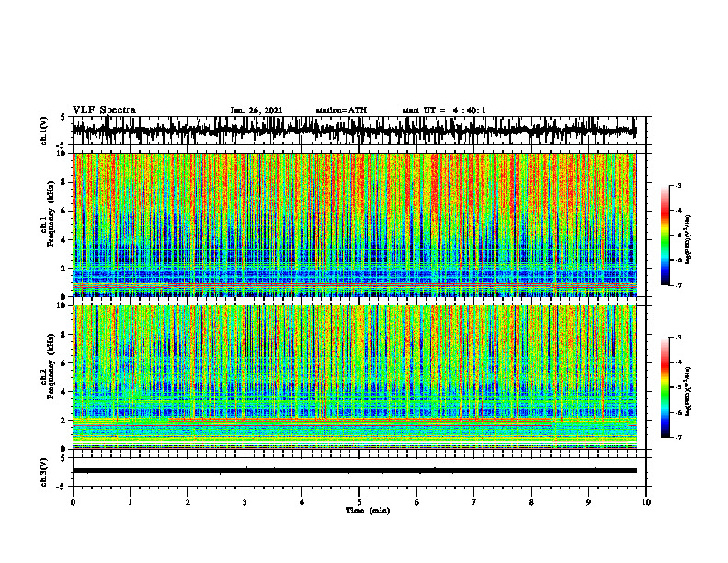Click the "ch.3(V)" axis label at bottom

(x=44, y=473)
